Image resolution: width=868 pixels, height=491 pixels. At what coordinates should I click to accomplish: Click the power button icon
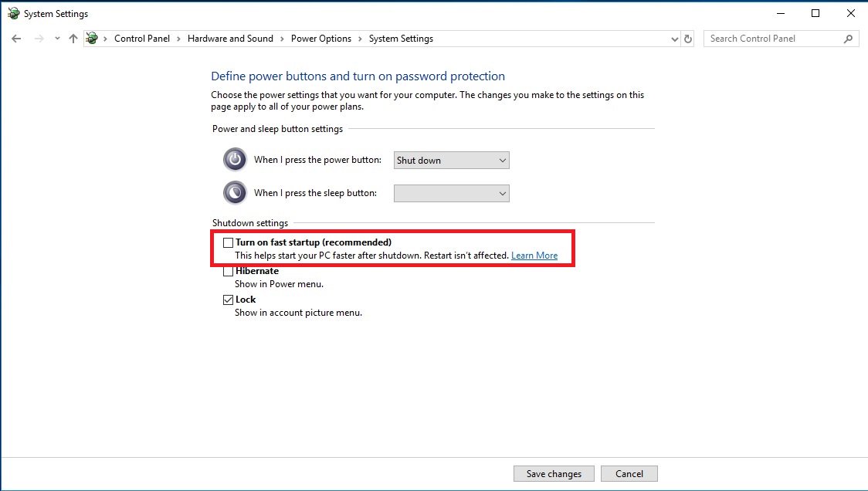point(235,160)
